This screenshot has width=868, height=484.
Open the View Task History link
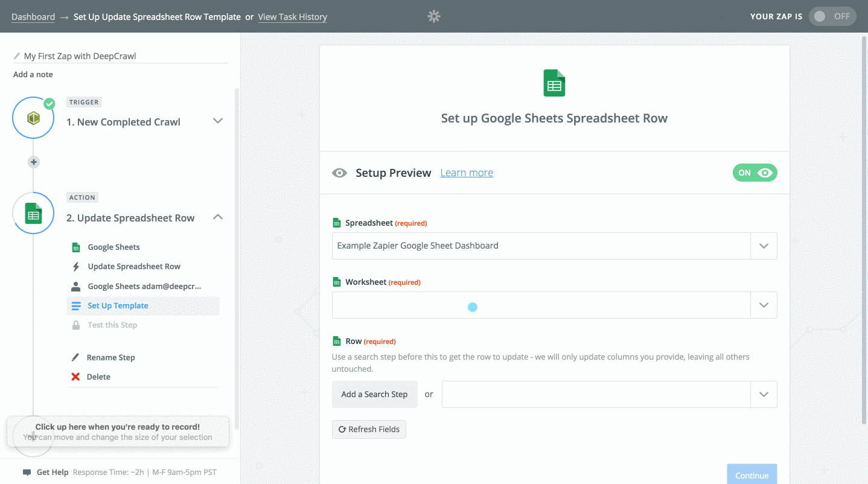tap(292, 17)
